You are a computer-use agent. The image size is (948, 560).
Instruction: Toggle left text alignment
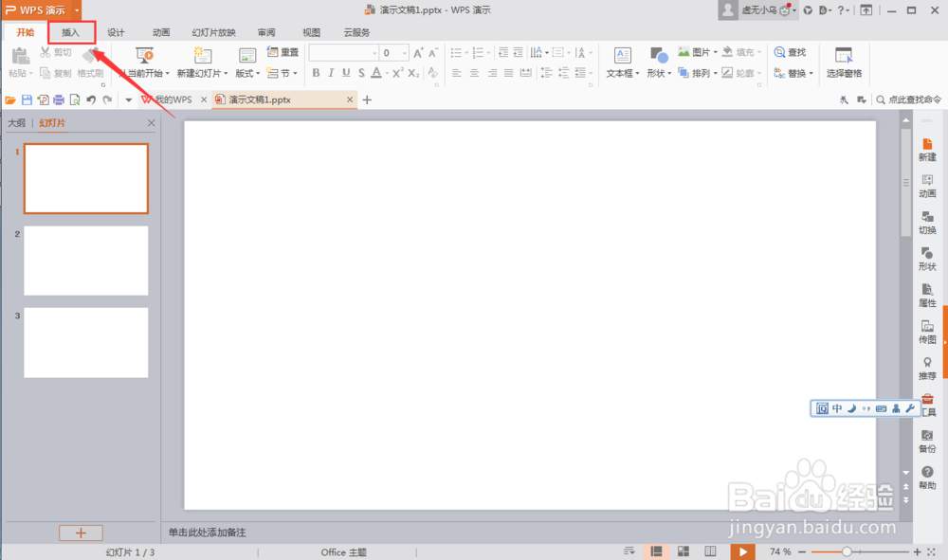tap(457, 73)
